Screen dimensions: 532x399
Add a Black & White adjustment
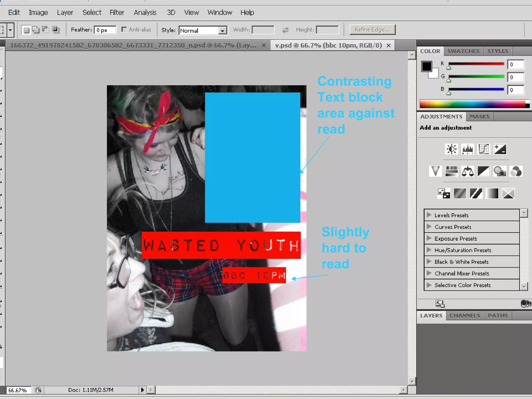tap(484, 171)
